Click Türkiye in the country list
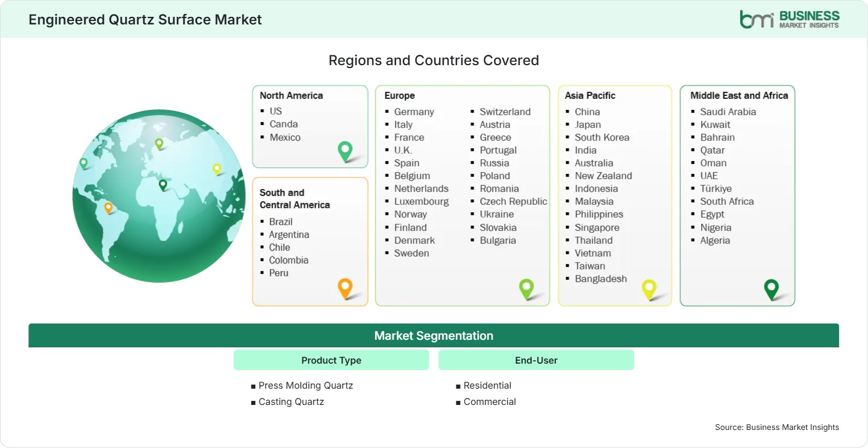 coord(716,189)
